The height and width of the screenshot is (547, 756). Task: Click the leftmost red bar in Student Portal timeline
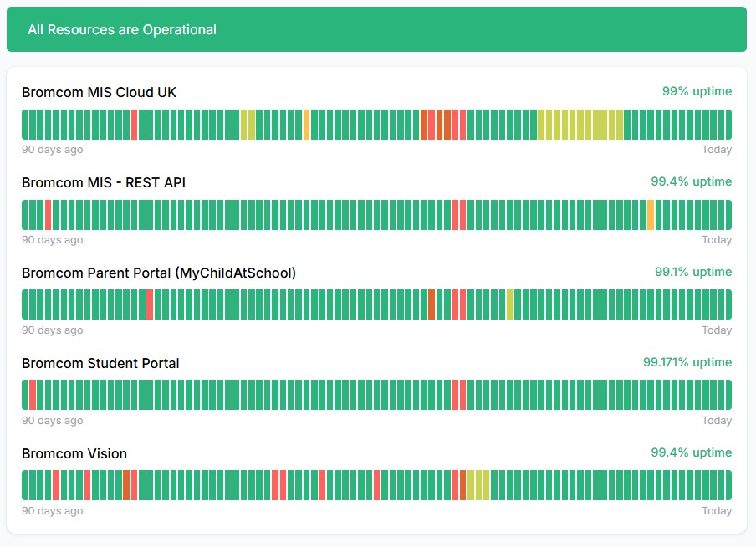[x=33, y=395]
